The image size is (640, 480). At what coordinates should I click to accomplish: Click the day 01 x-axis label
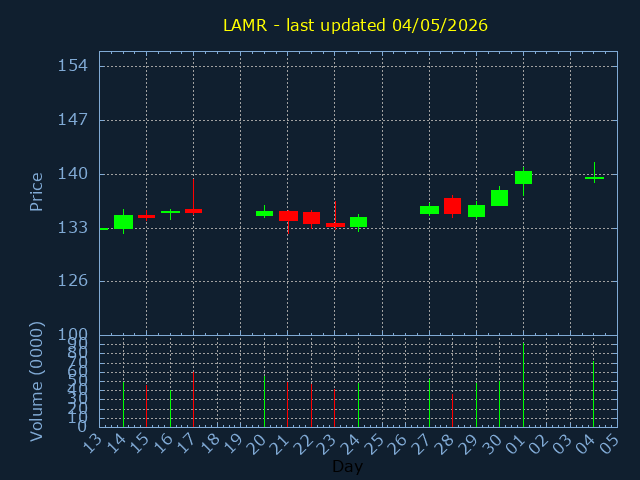tap(517, 444)
